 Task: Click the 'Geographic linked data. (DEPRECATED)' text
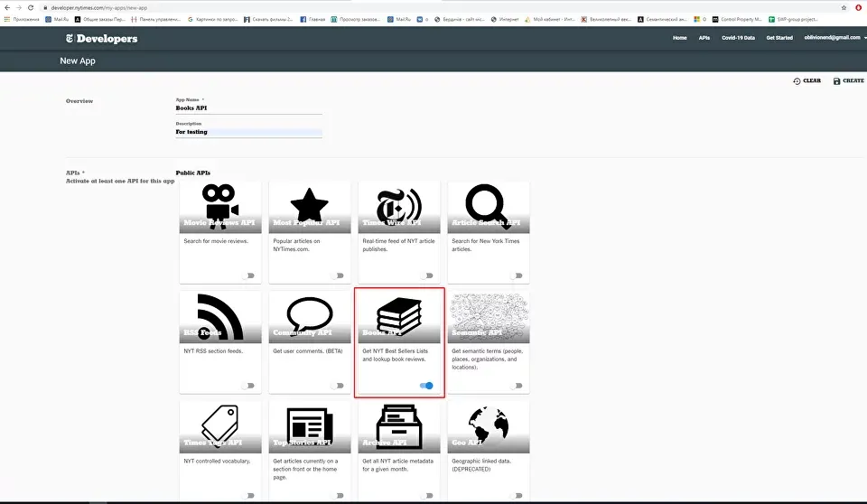point(481,465)
